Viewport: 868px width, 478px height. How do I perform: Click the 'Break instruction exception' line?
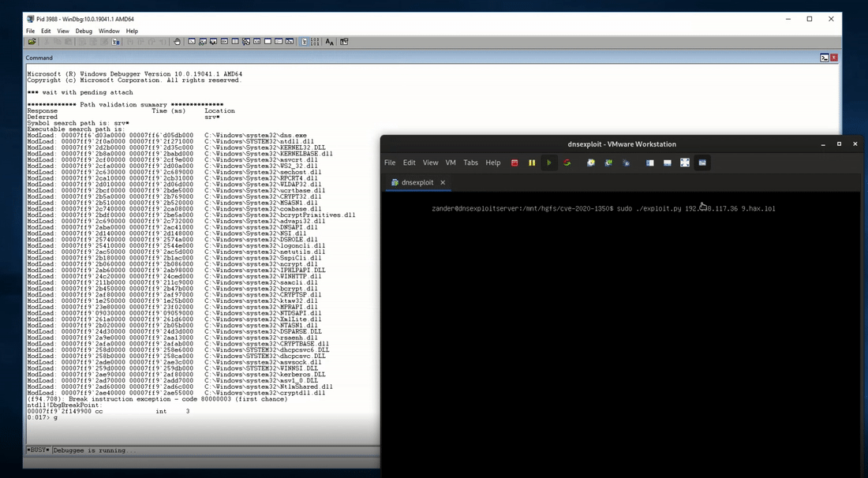[157, 399]
